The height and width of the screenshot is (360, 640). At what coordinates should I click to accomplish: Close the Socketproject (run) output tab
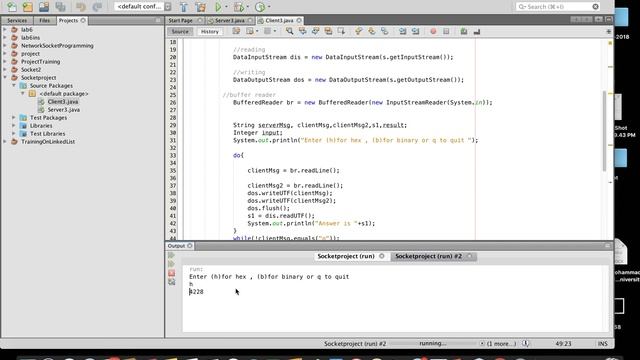382,256
